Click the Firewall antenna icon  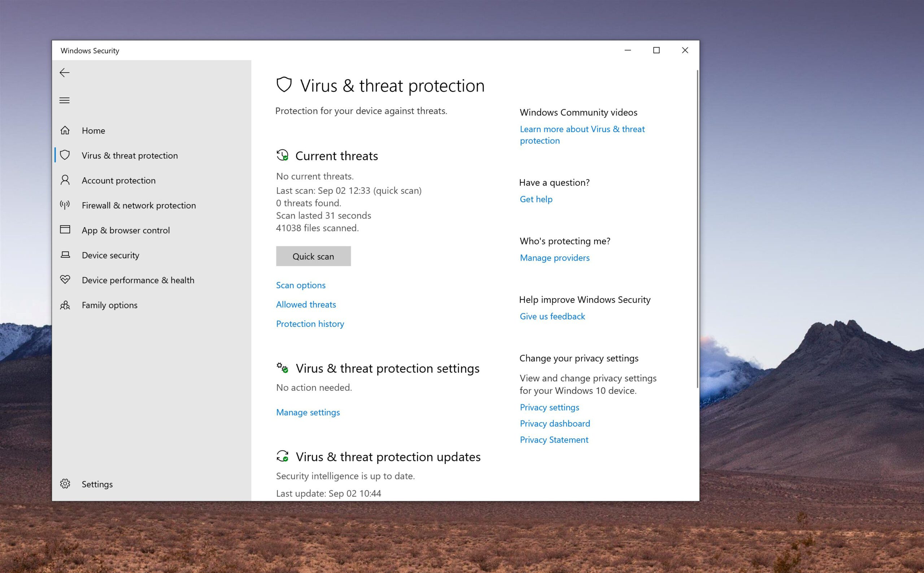point(65,205)
